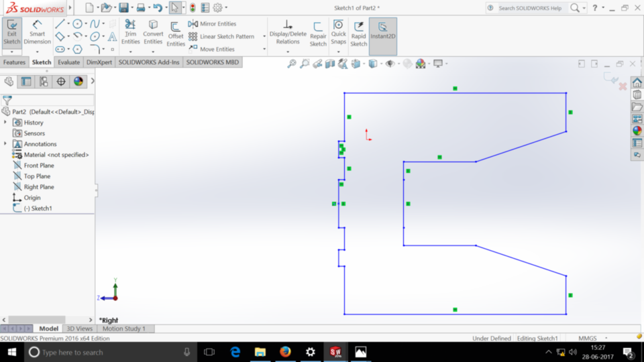Toggle Rapid Sketch mode
The width and height of the screenshot is (644, 362).
358,34
